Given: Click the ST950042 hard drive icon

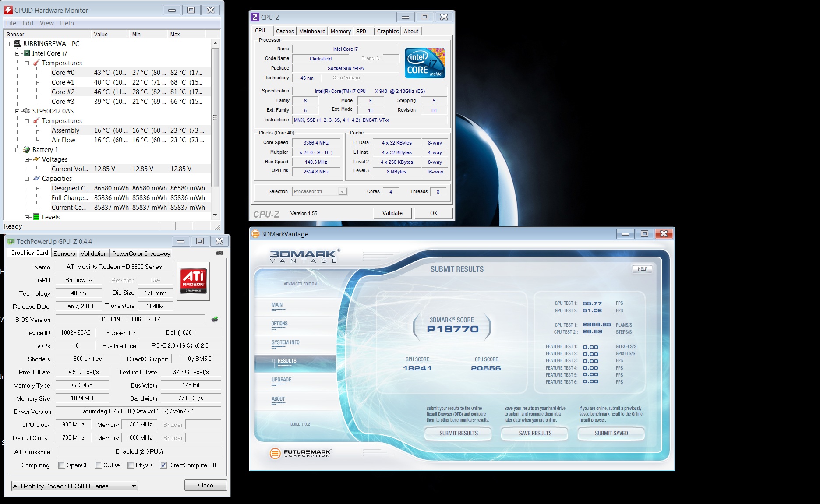Looking at the screenshot, I should (27, 111).
